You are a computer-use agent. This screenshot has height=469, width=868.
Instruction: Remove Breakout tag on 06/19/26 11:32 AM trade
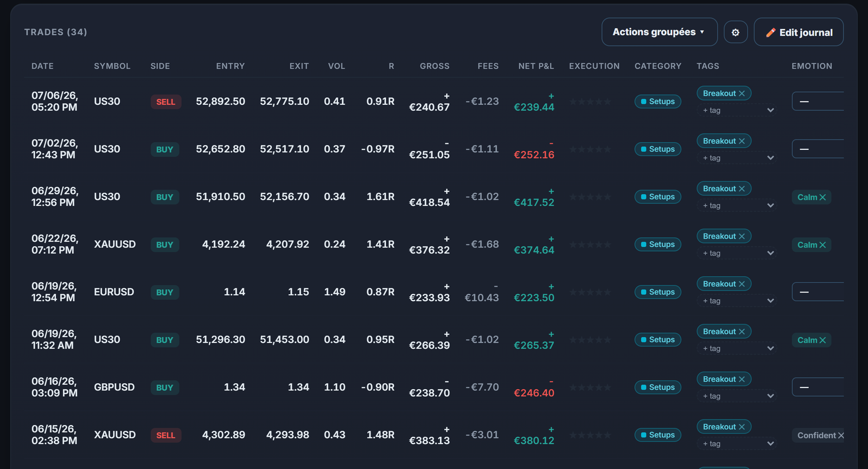742,332
